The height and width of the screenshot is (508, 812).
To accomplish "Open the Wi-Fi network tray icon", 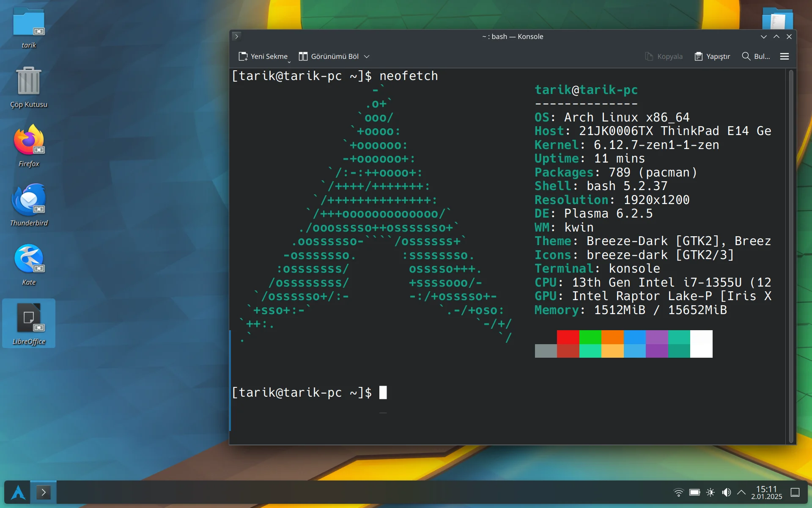I will (x=678, y=492).
